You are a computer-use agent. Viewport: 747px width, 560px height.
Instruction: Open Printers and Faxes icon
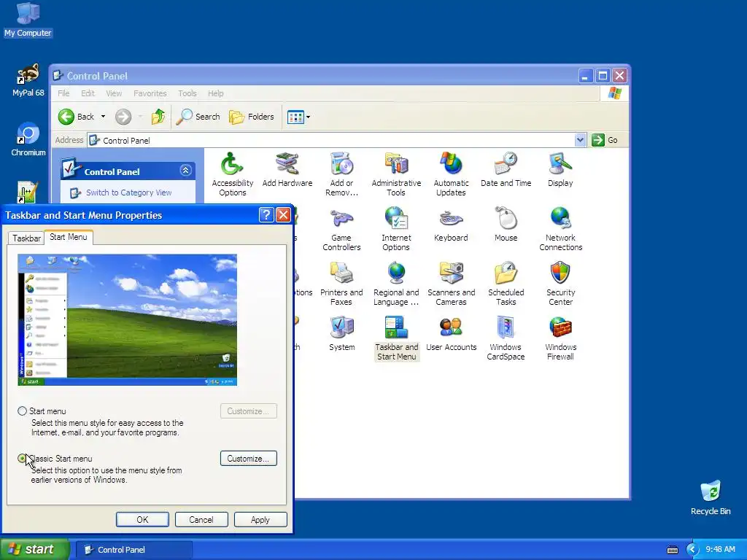[x=341, y=284]
